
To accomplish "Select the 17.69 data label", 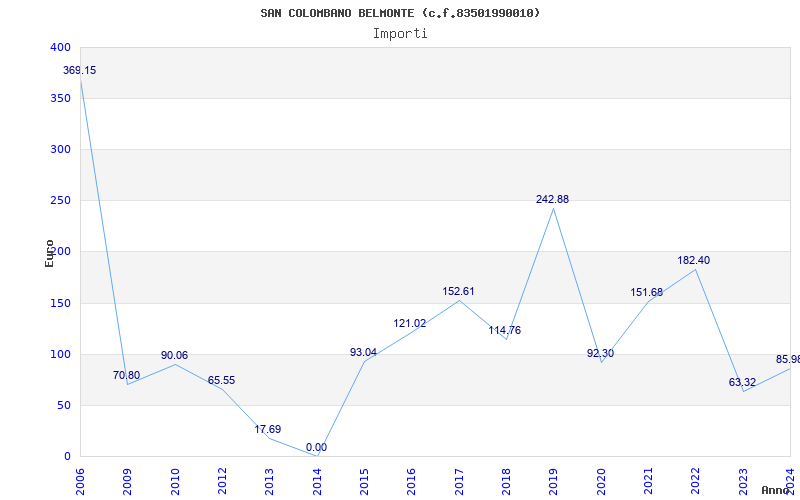I will (x=268, y=430).
